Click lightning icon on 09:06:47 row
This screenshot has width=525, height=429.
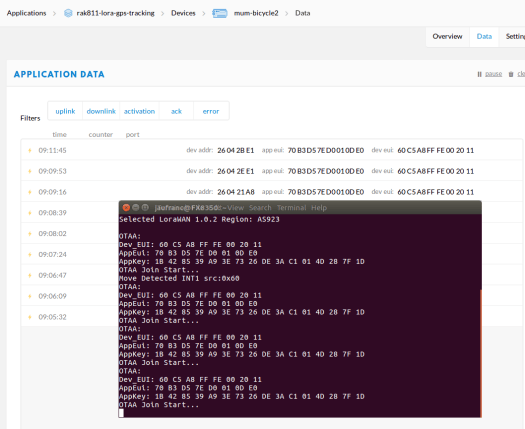coord(30,275)
